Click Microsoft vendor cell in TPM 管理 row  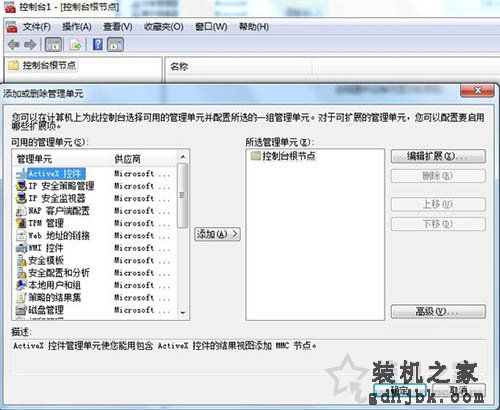coord(142,223)
